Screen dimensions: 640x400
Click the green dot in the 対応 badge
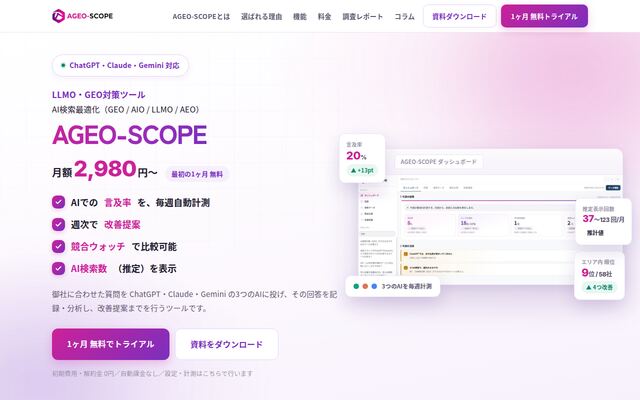tap(63, 65)
